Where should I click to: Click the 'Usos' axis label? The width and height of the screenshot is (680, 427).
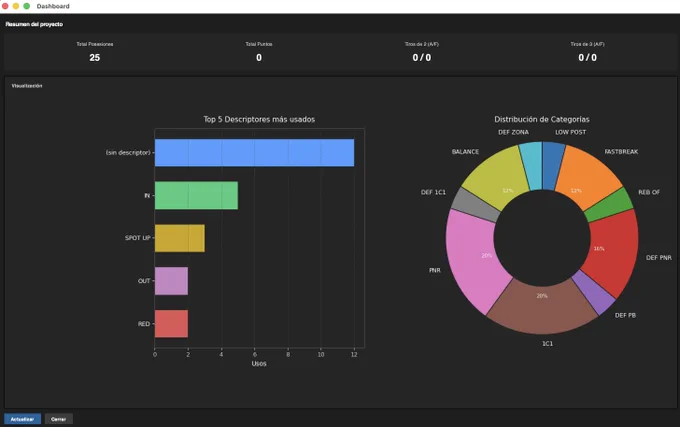point(259,363)
